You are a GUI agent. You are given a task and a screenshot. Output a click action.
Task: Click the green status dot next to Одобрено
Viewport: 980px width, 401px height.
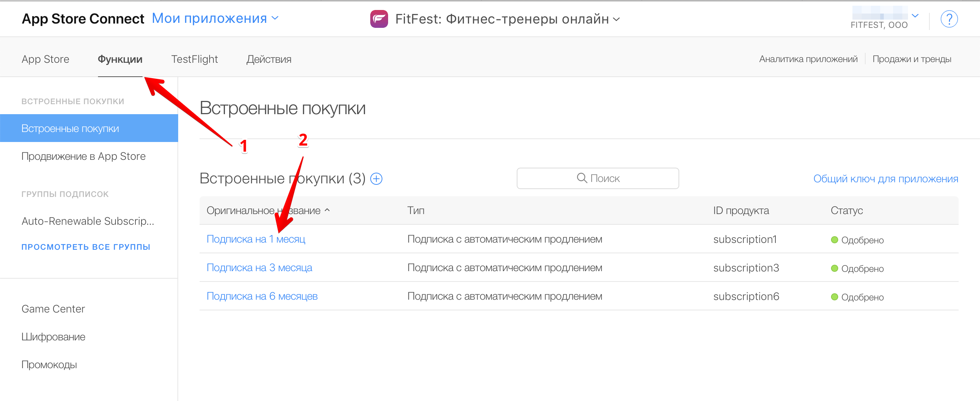pyautogui.click(x=834, y=239)
